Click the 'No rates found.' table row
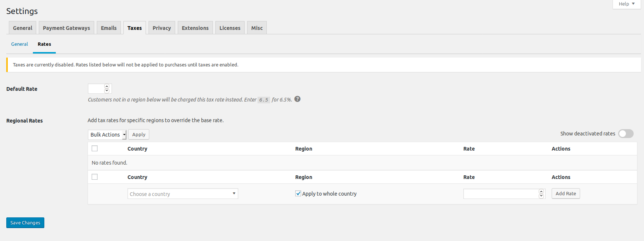This screenshot has height=241, width=644. coord(362,163)
